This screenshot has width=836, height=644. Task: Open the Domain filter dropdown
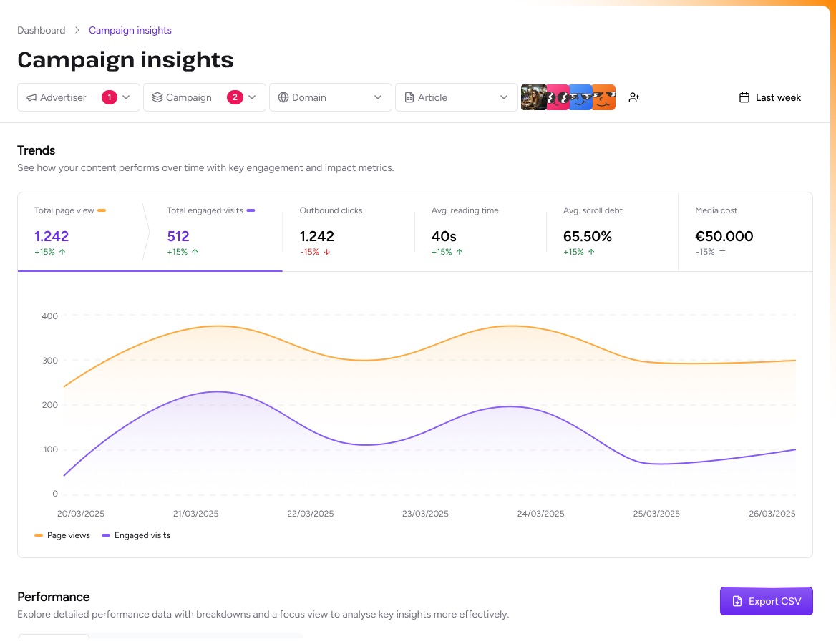pos(331,97)
